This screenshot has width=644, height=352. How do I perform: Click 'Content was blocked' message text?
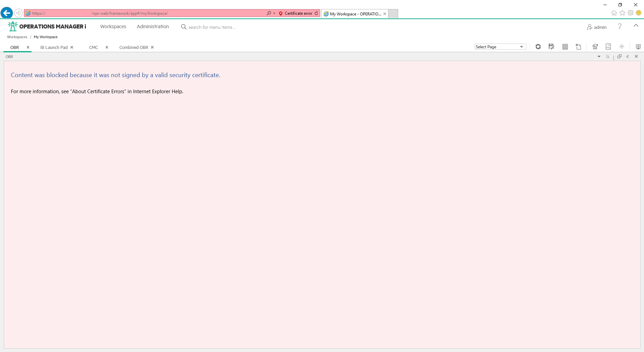coord(115,75)
